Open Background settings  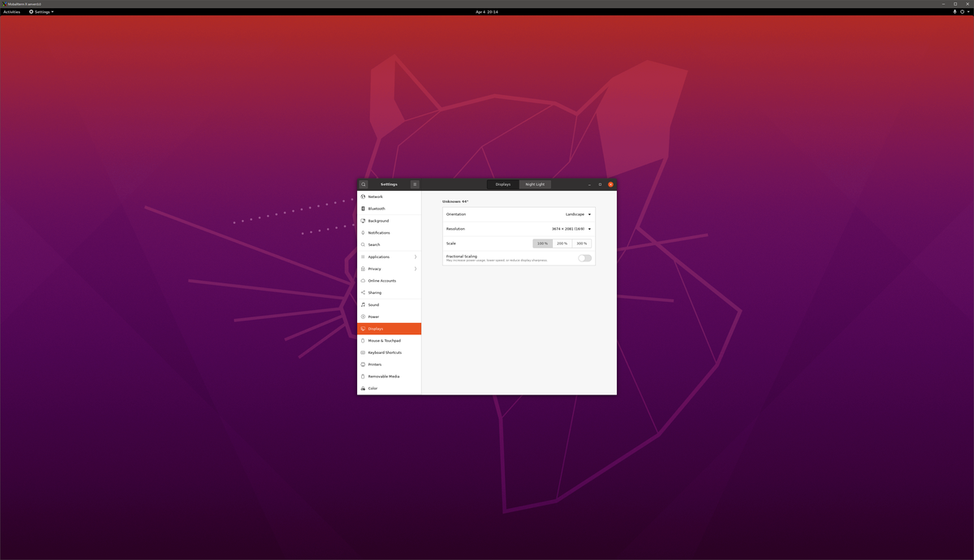point(378,220)
